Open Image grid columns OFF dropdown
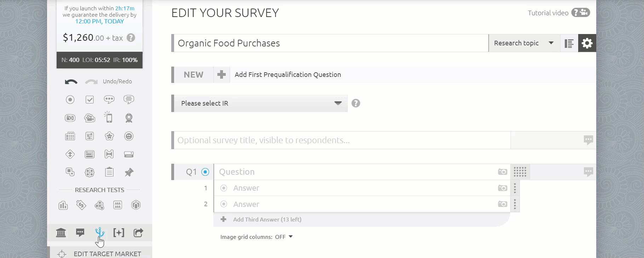Image resolution: width=644 pixels, height=258 pixels. pos(284,237)
